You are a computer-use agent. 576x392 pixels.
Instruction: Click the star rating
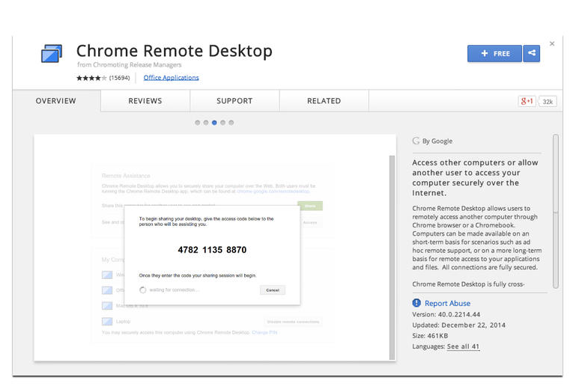click(91, 78)
